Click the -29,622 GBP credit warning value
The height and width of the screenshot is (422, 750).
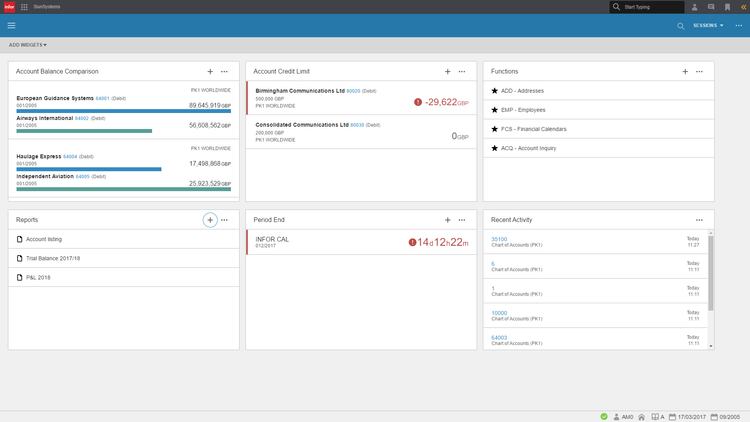[446, 102]
